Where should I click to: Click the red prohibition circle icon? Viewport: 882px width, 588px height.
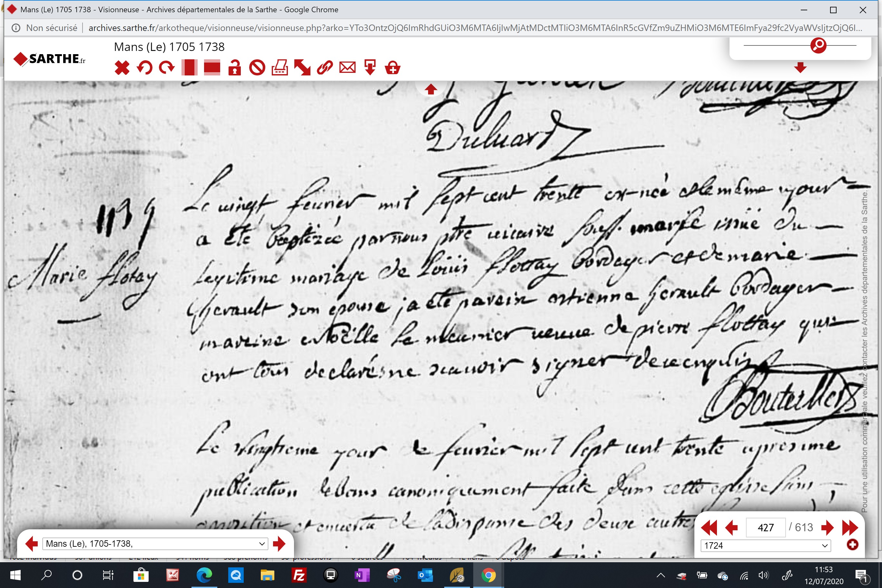(257, 68)
